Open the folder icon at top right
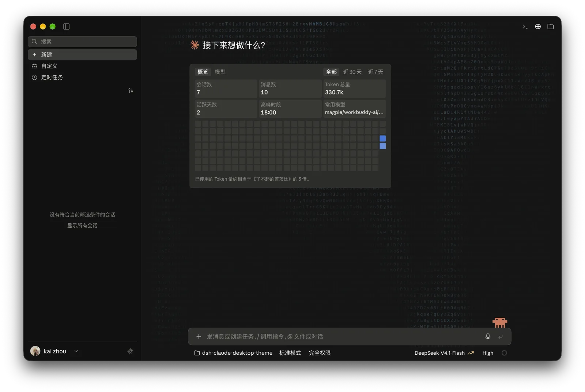Image resolution: width=585 pixels, height=392 pixels. [x=550, y=26]
